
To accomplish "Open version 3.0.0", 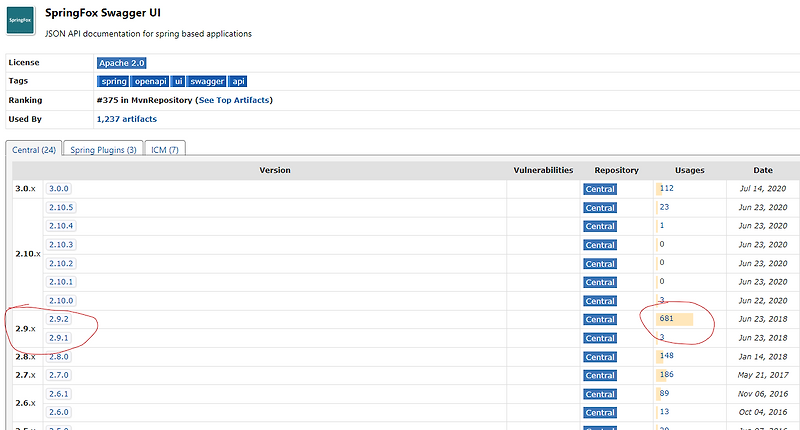I will 59,188.
